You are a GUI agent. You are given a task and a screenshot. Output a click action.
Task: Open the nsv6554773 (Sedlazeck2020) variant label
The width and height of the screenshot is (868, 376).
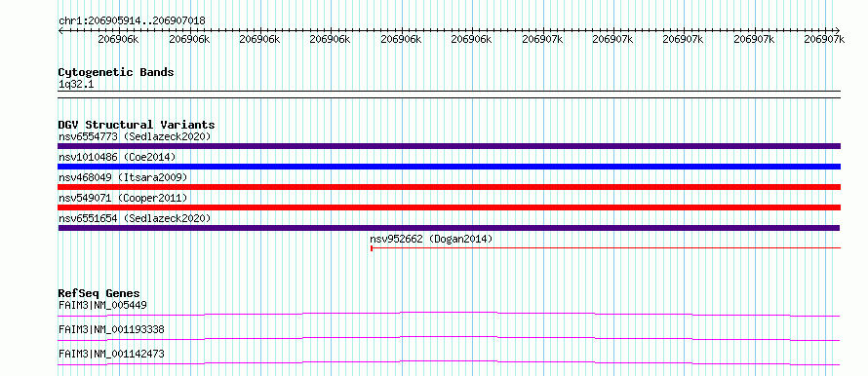(135, 136)
